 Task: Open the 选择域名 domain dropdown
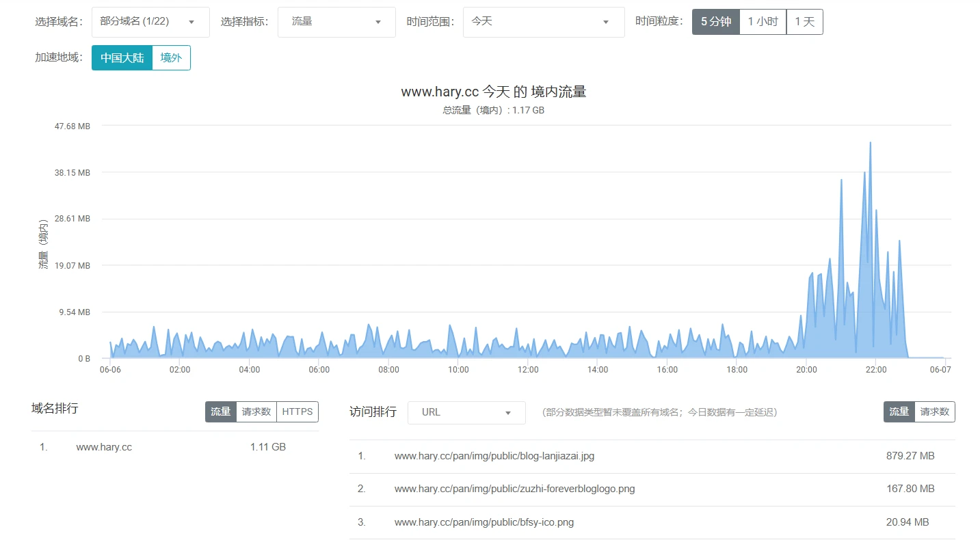pyautogui.click(x=150, y=22)
